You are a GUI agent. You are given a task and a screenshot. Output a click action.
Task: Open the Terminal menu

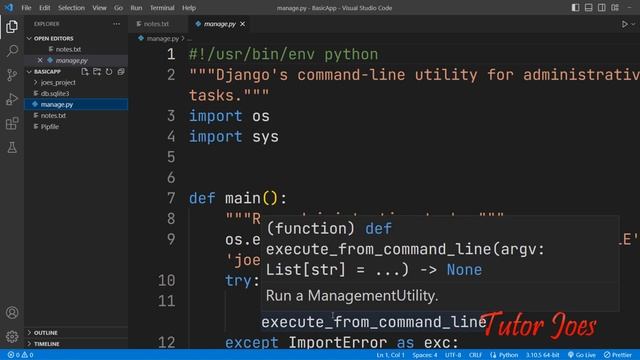click(x=162, y=8)
